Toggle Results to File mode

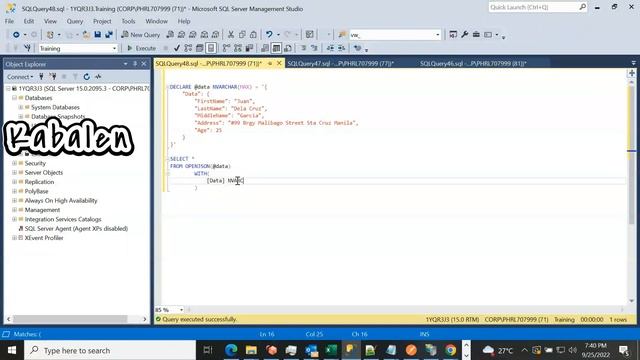pyautogui.click(x=288, y=48)
